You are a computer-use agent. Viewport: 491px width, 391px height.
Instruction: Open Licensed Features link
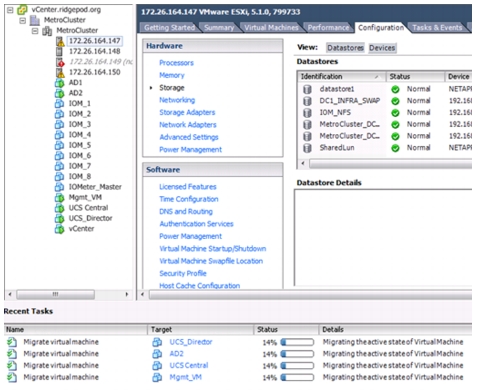point(188,187)
